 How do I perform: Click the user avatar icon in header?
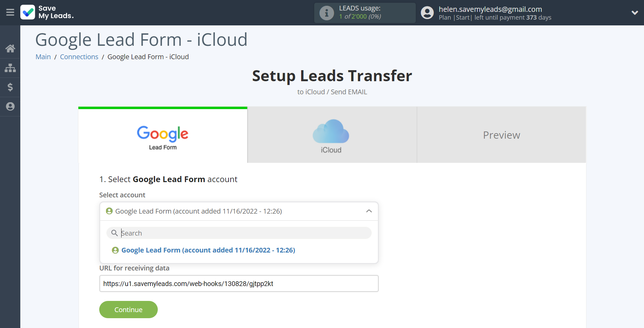pos(427,13)
